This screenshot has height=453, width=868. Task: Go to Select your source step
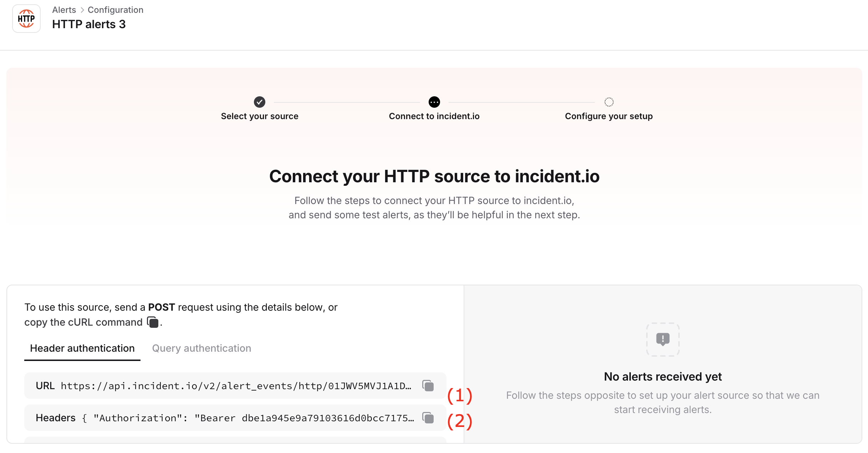click(260, 116)
